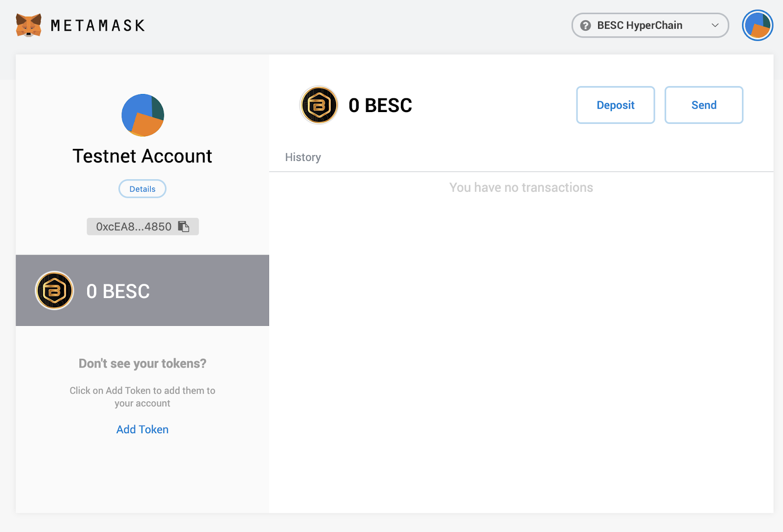Click the main 0 BESC balance text
783x532 pixels.
point(380,105)
